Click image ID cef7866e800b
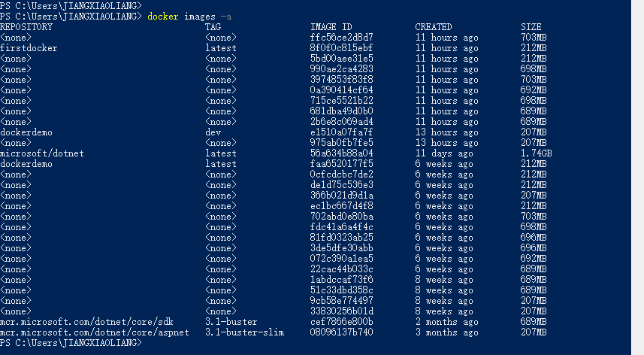The height and width of the screenshot is (355, 644). click(341, 321)
